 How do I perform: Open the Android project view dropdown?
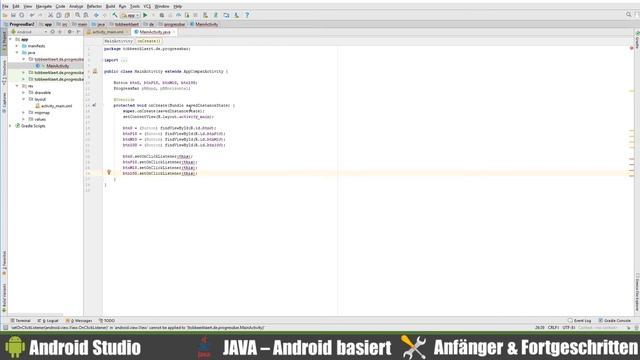tap(29, 31)
